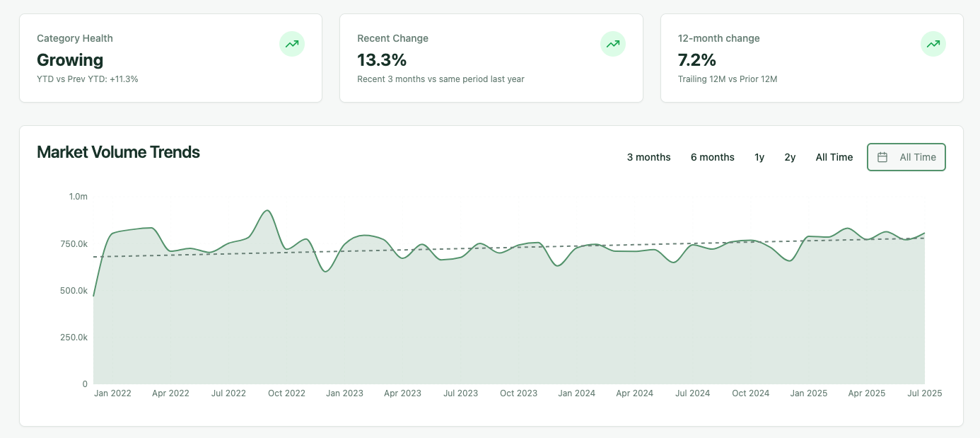Click the Market Volume Trends heading
The width and height of the screenshot is (980, 438).
click(x=118, y=152)
